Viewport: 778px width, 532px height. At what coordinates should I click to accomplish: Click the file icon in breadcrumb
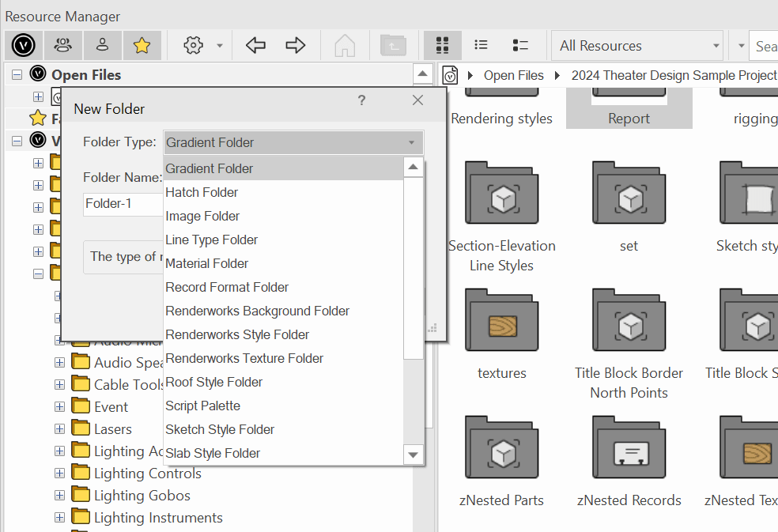tap(450, 75)
